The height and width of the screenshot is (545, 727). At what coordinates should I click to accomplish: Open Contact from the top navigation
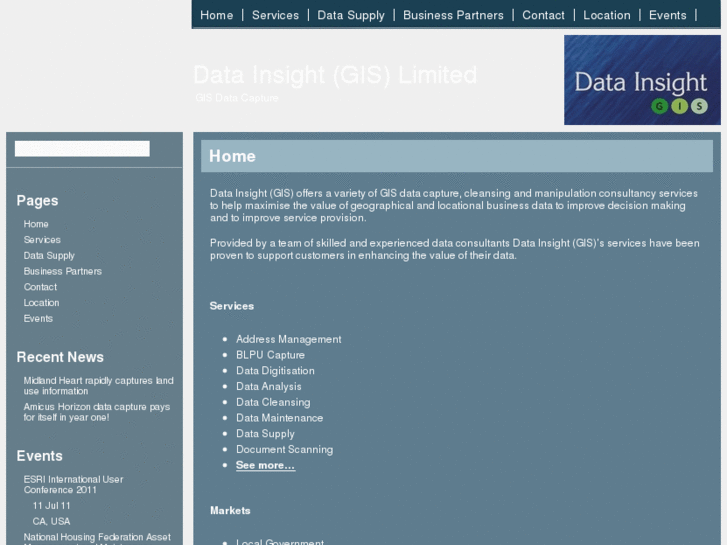pos(543,15)
